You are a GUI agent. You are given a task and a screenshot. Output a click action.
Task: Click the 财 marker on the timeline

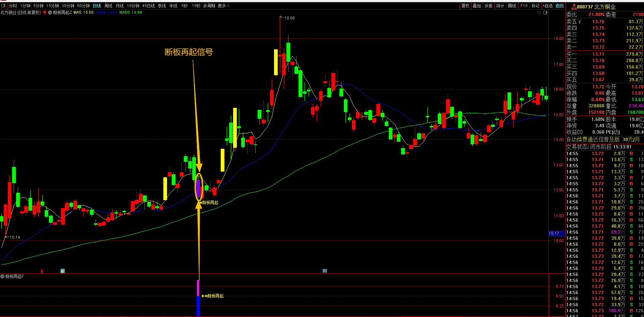[325, 271]
